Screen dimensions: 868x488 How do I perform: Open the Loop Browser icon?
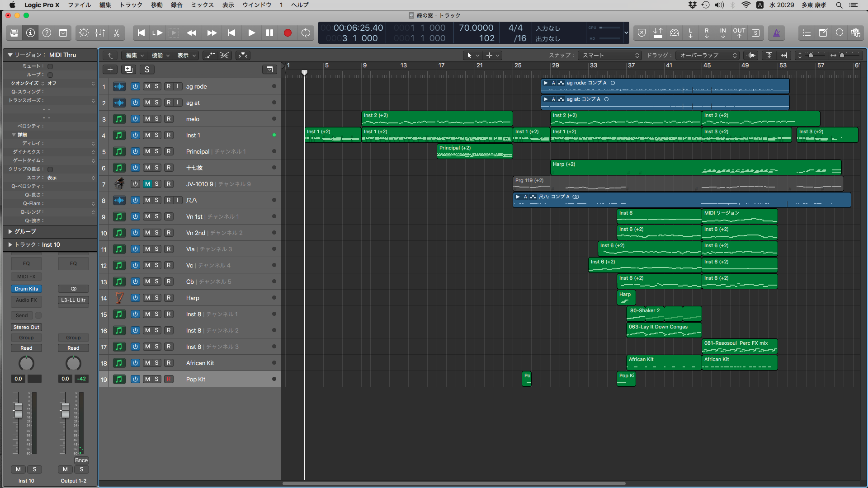[x=840, y=33]
